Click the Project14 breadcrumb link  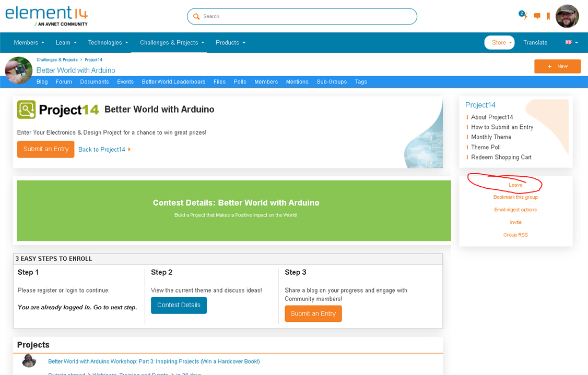point(93,59)
